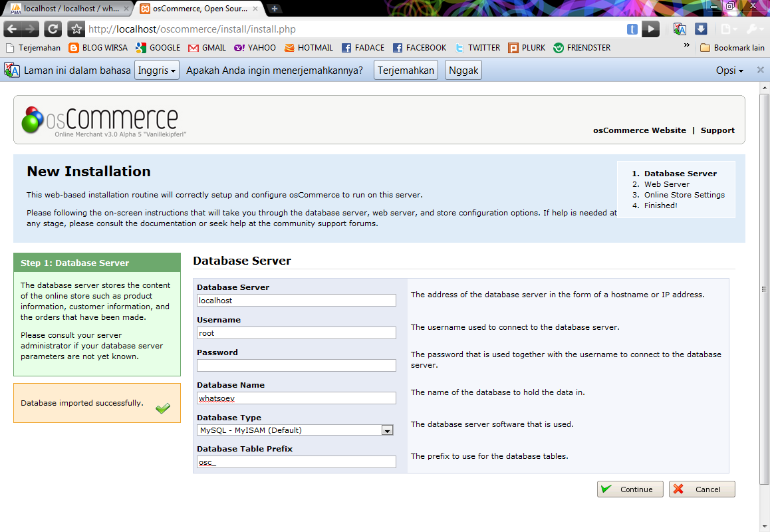Open the Opsi translation options menu

(729, 70)
